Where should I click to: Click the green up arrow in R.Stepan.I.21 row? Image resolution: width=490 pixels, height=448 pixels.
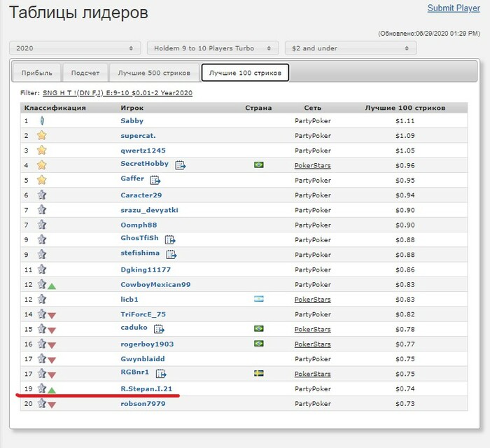coord(52,390)
